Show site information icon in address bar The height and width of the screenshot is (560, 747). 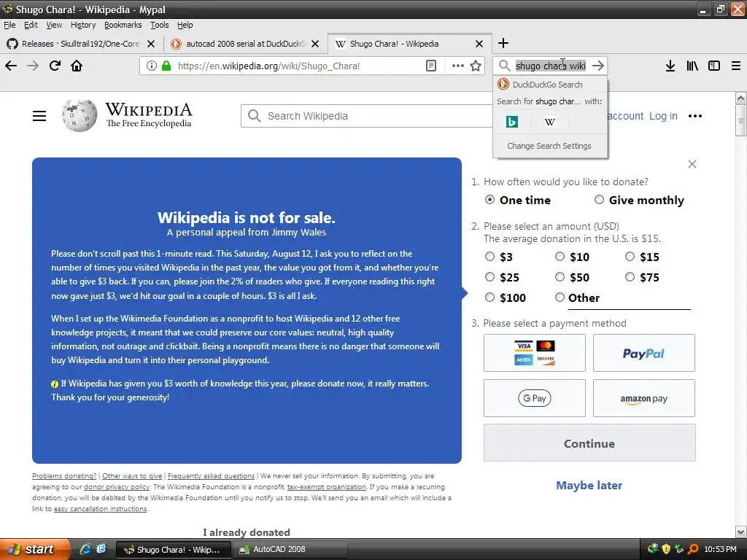[151, 66]
